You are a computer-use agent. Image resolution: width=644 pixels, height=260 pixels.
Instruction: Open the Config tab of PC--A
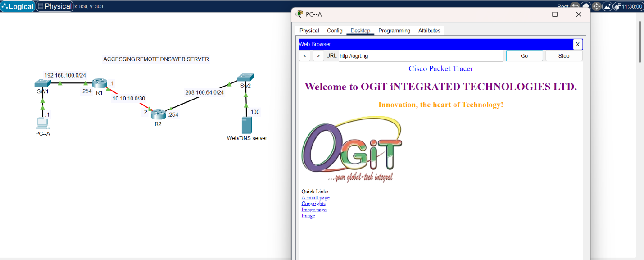tap(335, 31)
